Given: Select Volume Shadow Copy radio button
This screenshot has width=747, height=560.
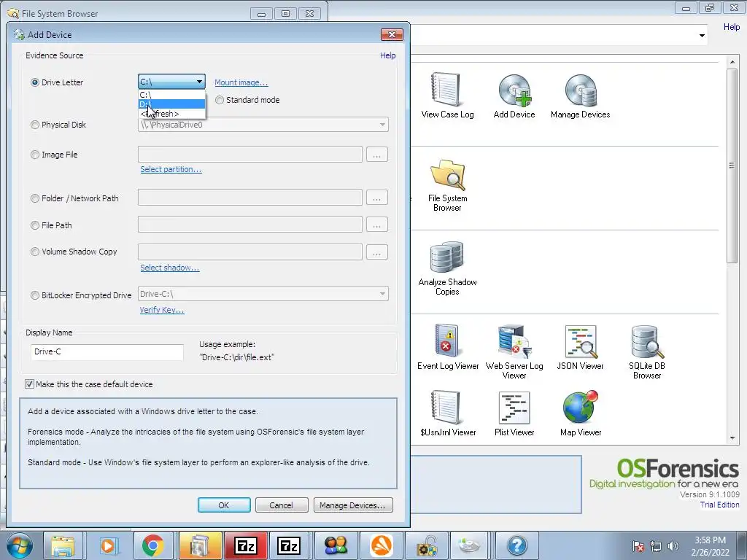Looking at the screenshot, I should (35, 252).
